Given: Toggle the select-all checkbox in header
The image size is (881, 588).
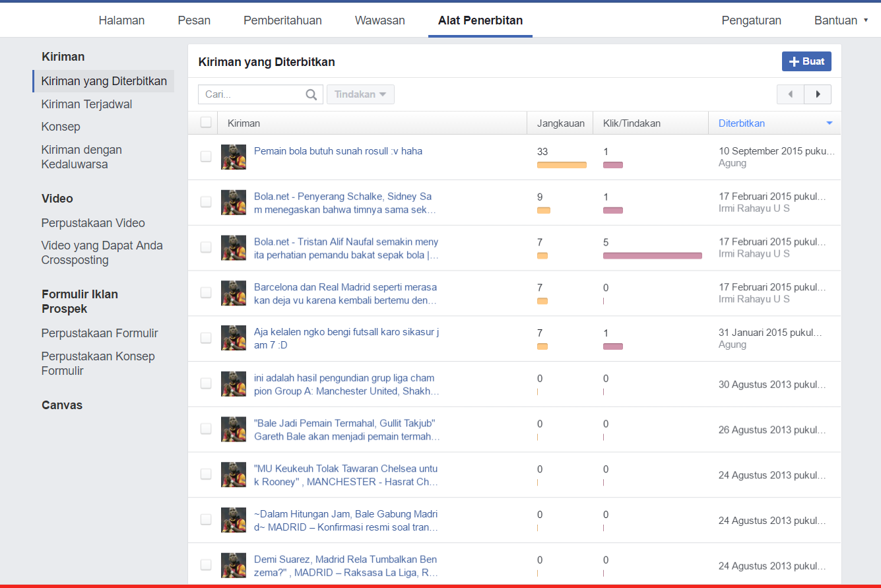Looking at the screenshot, I should [x=206, y=122].
